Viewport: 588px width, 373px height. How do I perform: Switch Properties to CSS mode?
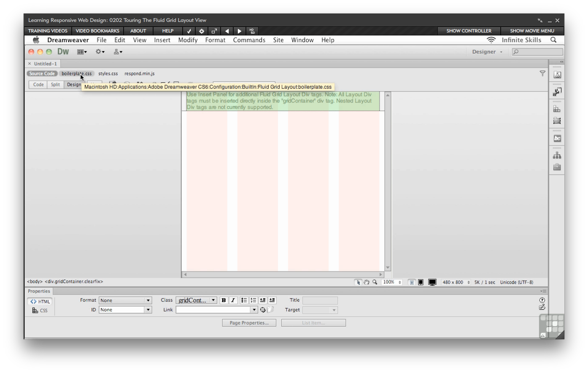[40, 311]
